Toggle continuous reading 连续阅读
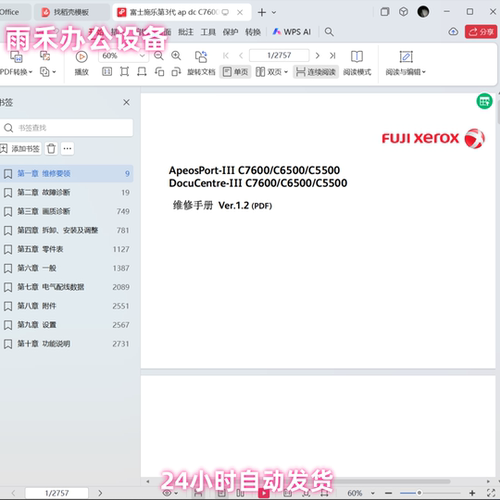The height and width of the screenshot is (500, 500). 316,72
